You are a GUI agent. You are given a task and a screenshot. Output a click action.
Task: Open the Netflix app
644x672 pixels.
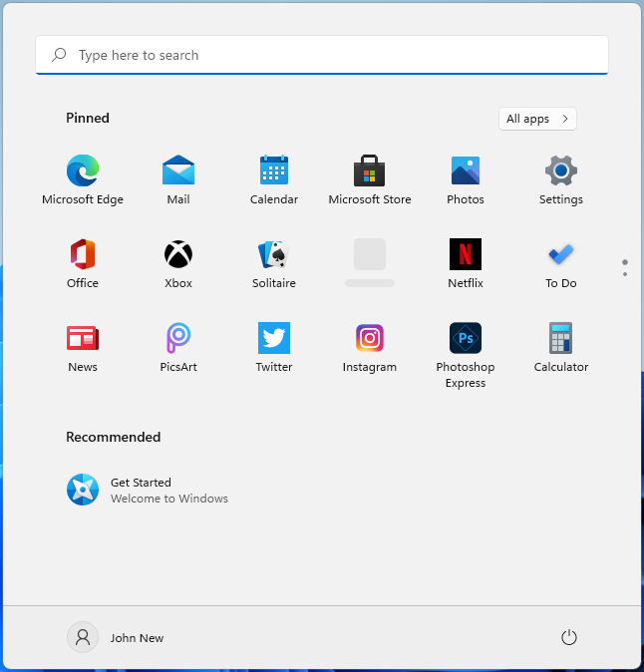click(x=466, y=263)
